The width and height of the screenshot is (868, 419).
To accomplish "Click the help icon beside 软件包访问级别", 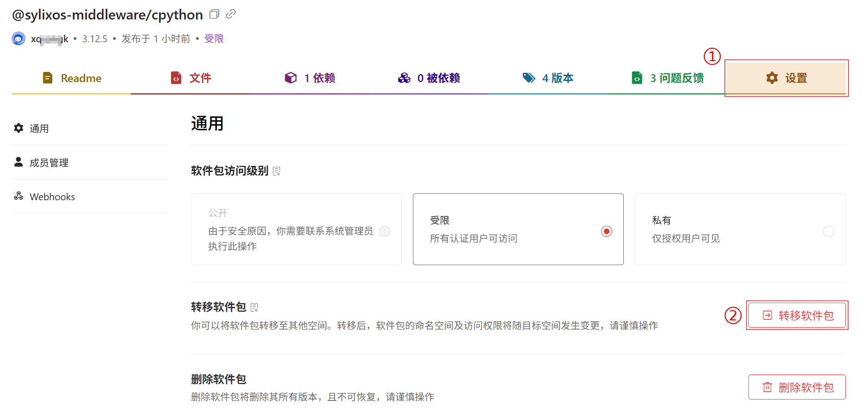I will (x=277, y=171).
